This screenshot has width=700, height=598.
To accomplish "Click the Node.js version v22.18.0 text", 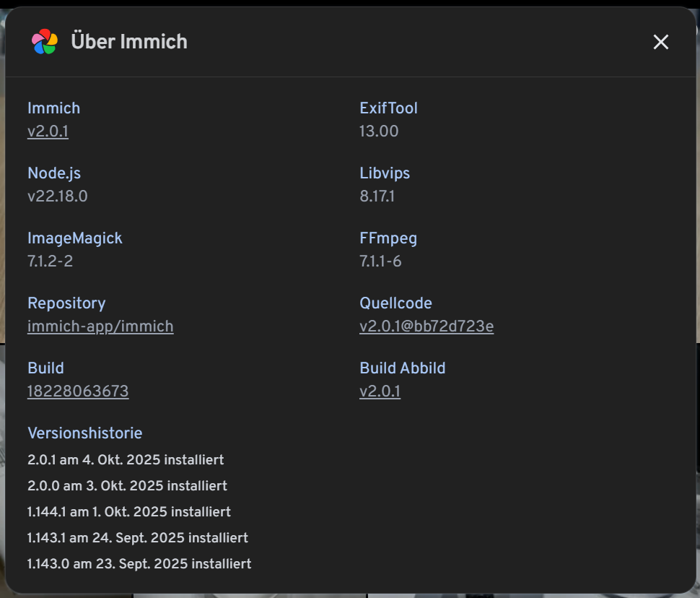I will tap(58, 196).
